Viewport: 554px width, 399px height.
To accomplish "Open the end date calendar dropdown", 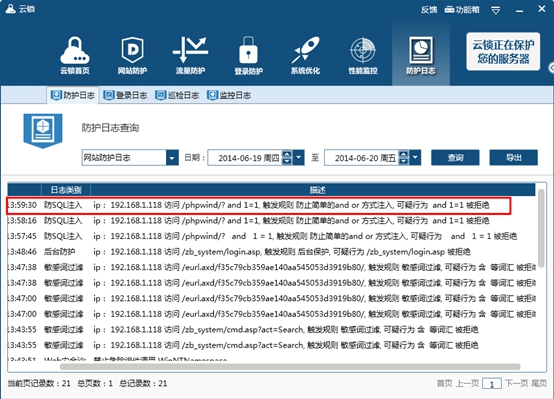I will click(x=415, y=158).
